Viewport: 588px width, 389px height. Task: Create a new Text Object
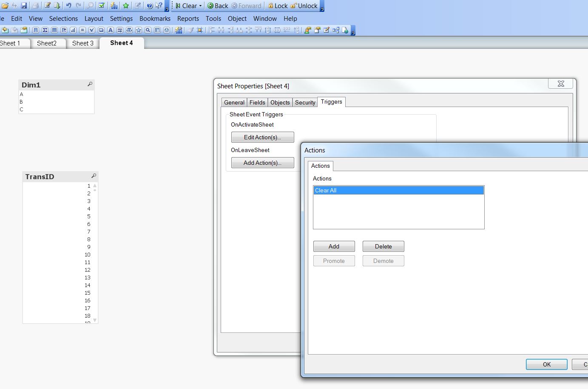[111, 30]
